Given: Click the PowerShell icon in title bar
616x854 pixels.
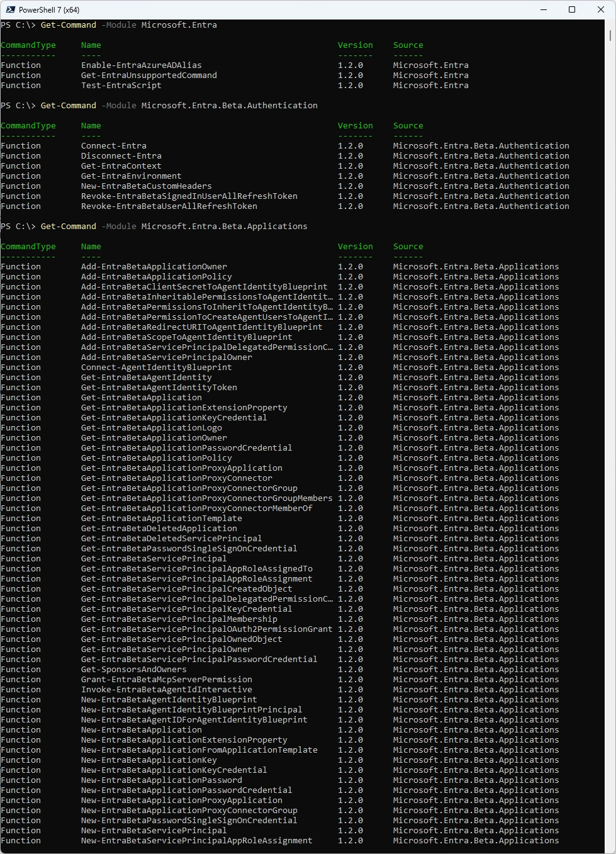Looking at the screenshot, I should [10, 9].
